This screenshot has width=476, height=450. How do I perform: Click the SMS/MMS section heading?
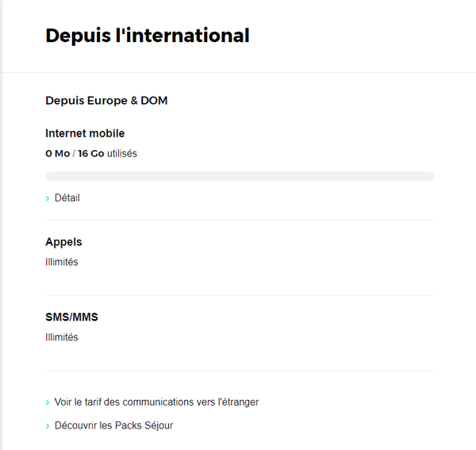pyautogui.click(x=71, y=317)
